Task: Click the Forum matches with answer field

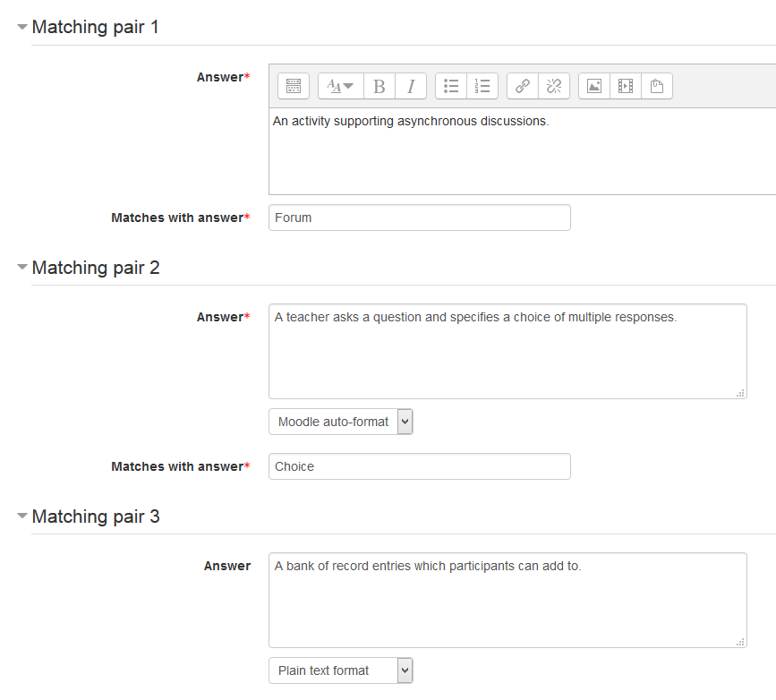Action: 420,218
